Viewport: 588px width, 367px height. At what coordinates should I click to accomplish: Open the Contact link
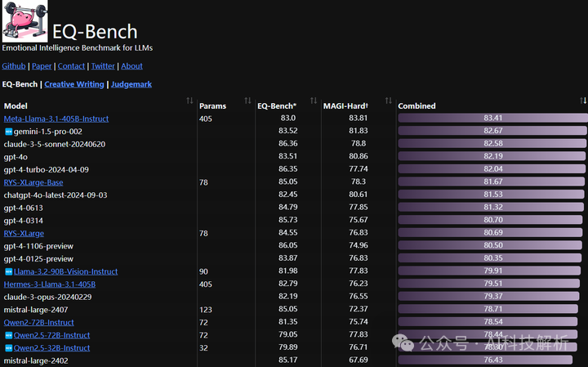pyautogui.click(x=71, y=66)
